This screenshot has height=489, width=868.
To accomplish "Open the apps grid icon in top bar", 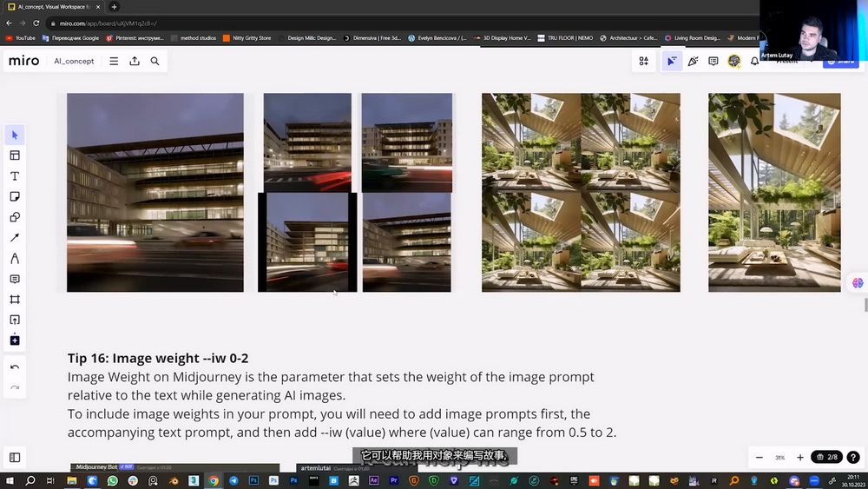I will point(644,61).
